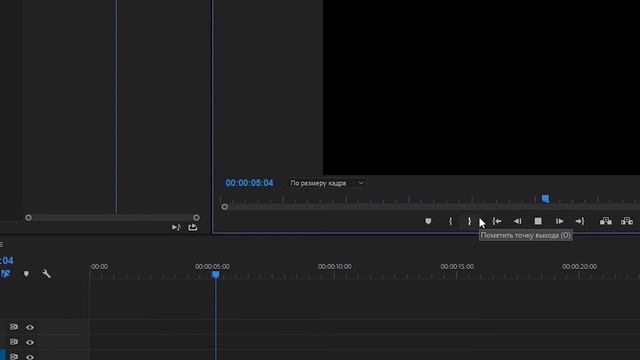This screenshot has height=360, width=640.
Task: Click the Play Audio icon in Source panel
Action: pyautogui.click(x=176, y=227)
